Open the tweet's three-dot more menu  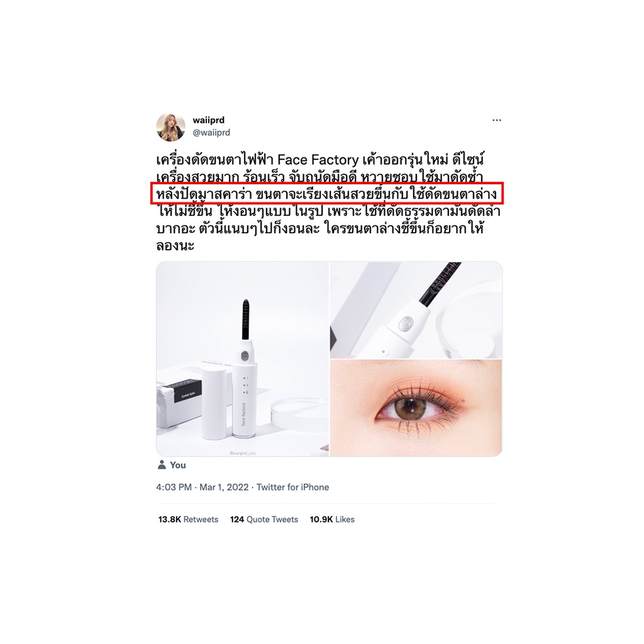pyautogui.click(x=497, y=120)
